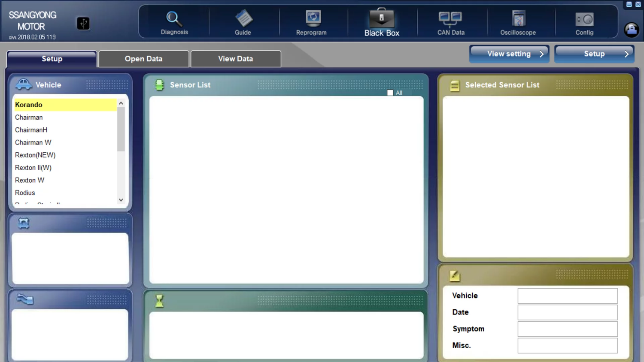Viewport: 644px width, 362px height.
Task: Click the USB connection icon
Action: 83,23
